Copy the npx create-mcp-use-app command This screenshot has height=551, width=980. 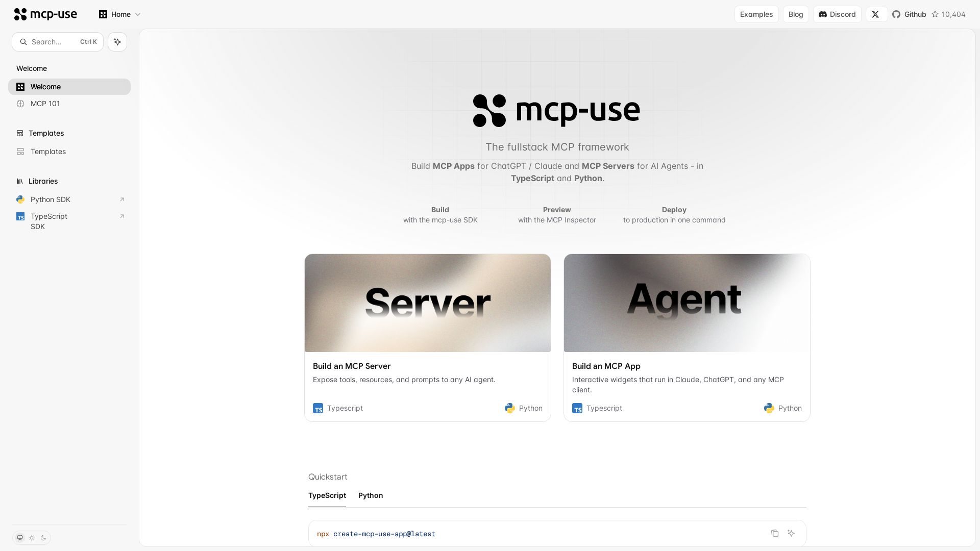(x=775, y=533)
